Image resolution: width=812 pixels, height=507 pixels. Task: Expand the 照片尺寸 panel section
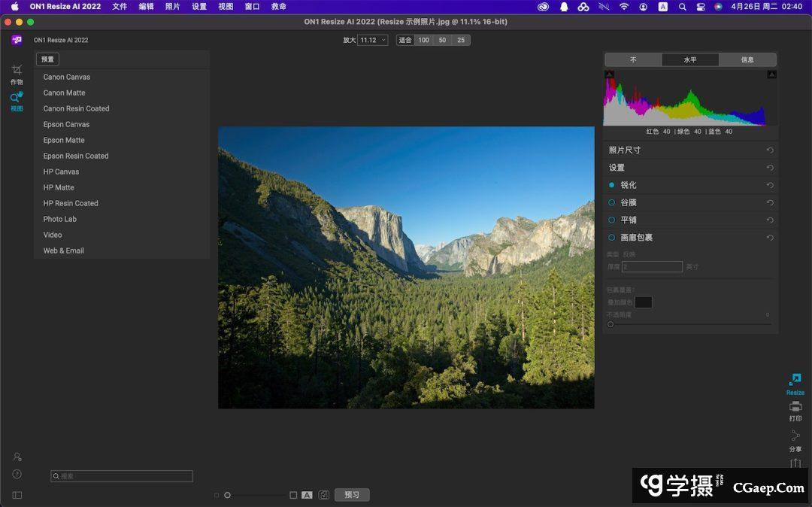tap(625, 150)
